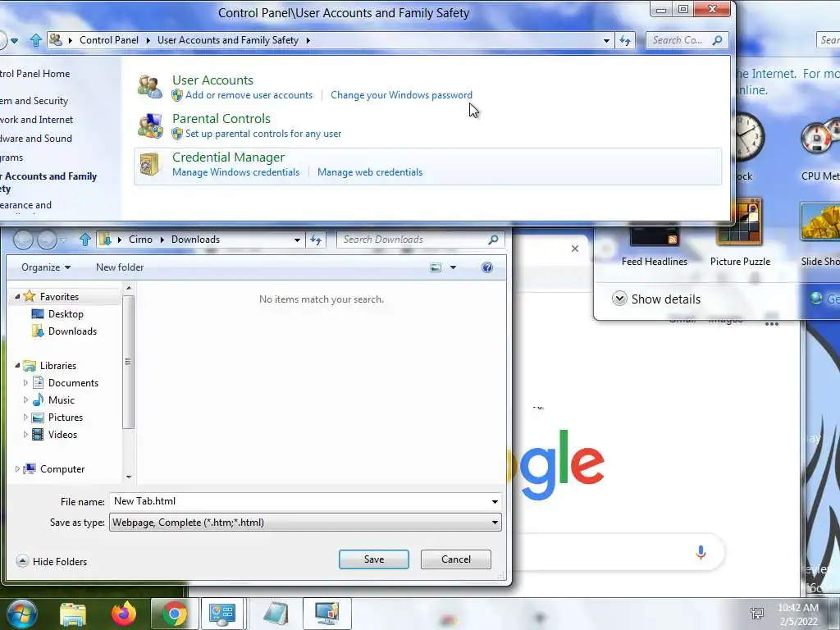Open view options dropdown arrow
This screenshot has height=630, width=840.
(453, 267)
